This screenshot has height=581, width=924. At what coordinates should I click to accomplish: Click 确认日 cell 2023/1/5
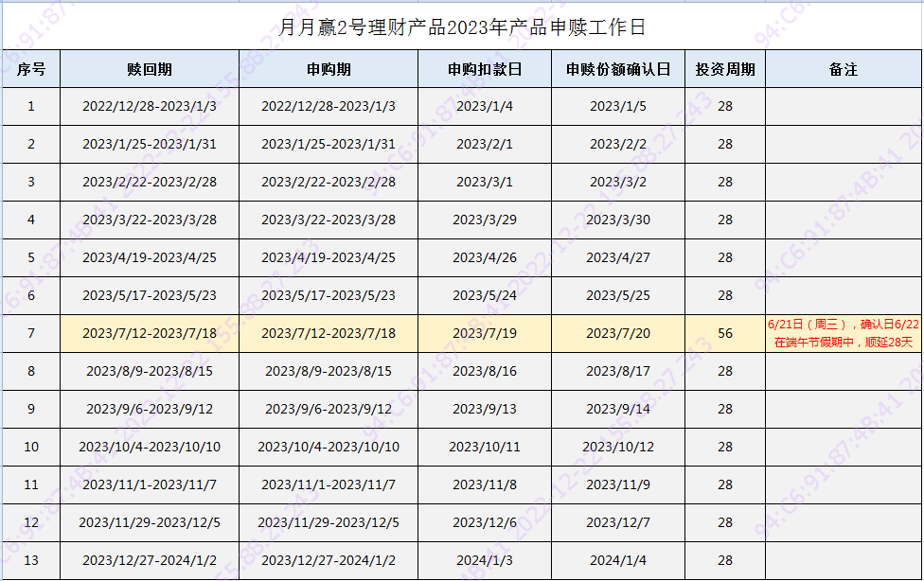[618, 107]
